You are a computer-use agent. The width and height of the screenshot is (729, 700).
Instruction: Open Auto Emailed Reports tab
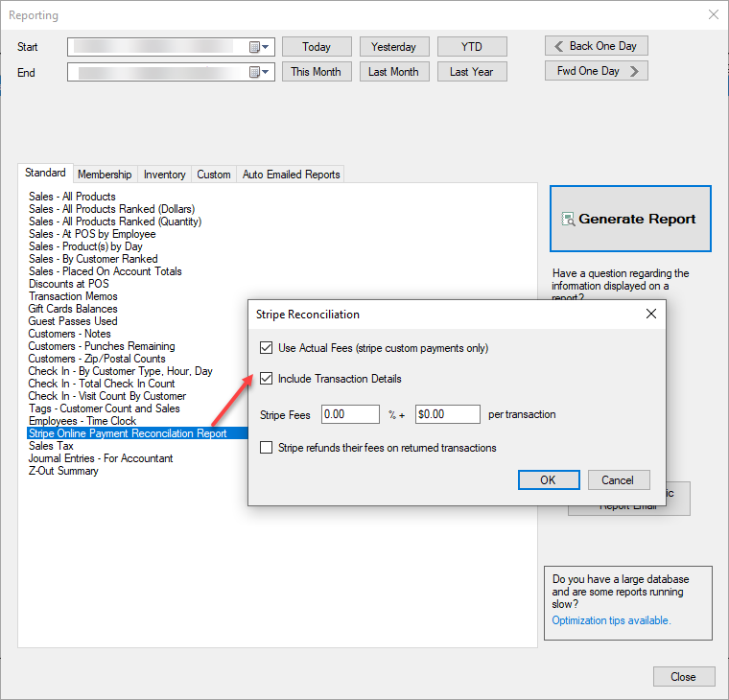click(291, 175)
